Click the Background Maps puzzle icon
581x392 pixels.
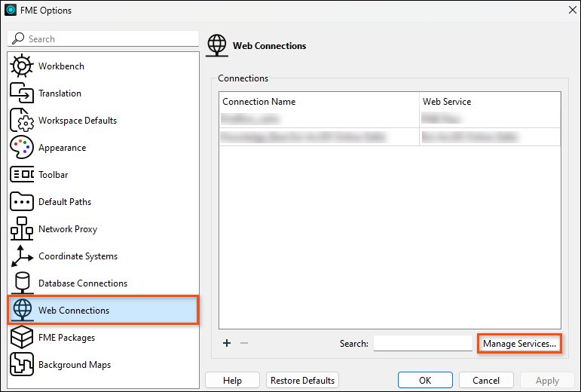22,364
